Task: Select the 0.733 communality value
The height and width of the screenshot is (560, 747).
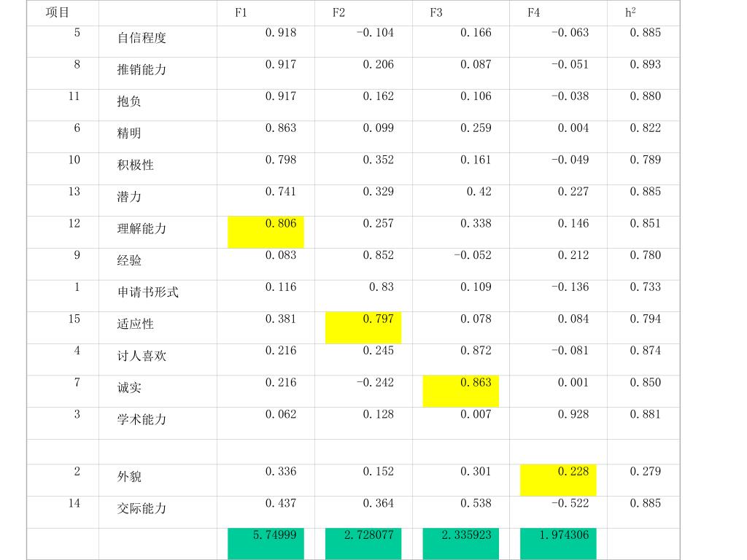Action: [x=645, y=287]
